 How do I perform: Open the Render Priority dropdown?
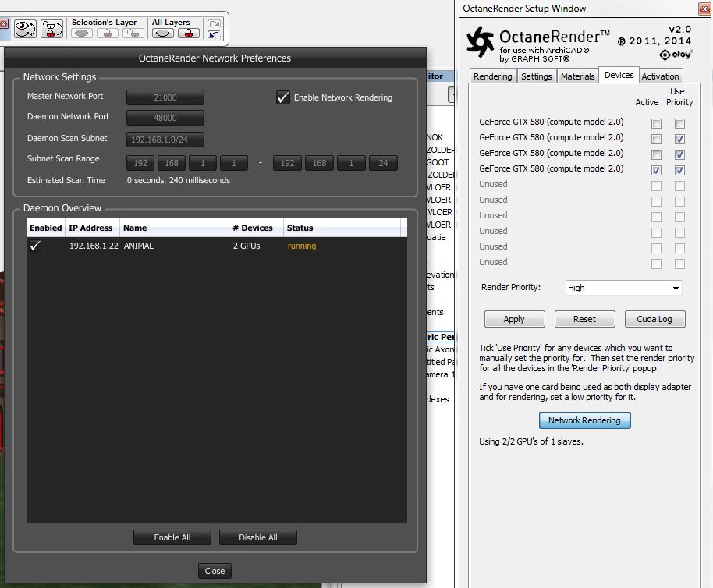pyautogui.click(x=623, y=288)
